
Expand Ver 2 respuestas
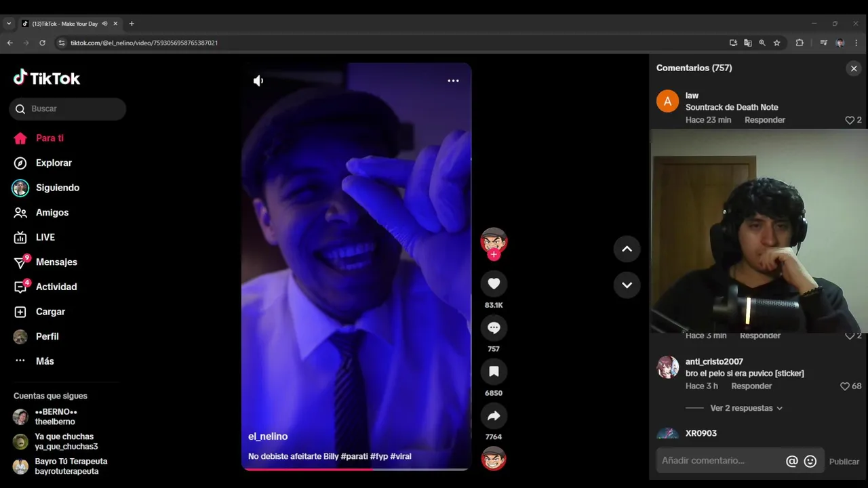(x=747, y=408)
